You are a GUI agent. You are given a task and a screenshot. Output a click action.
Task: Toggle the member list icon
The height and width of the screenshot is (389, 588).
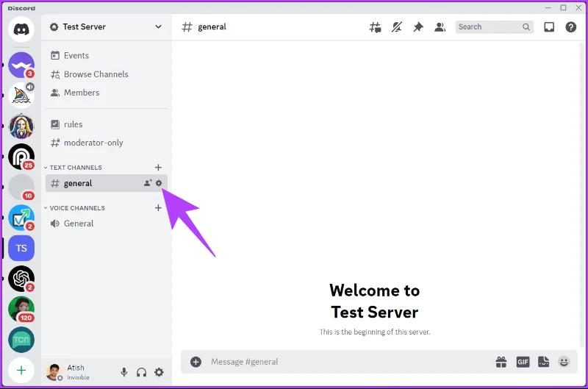[x=440, y=27]
